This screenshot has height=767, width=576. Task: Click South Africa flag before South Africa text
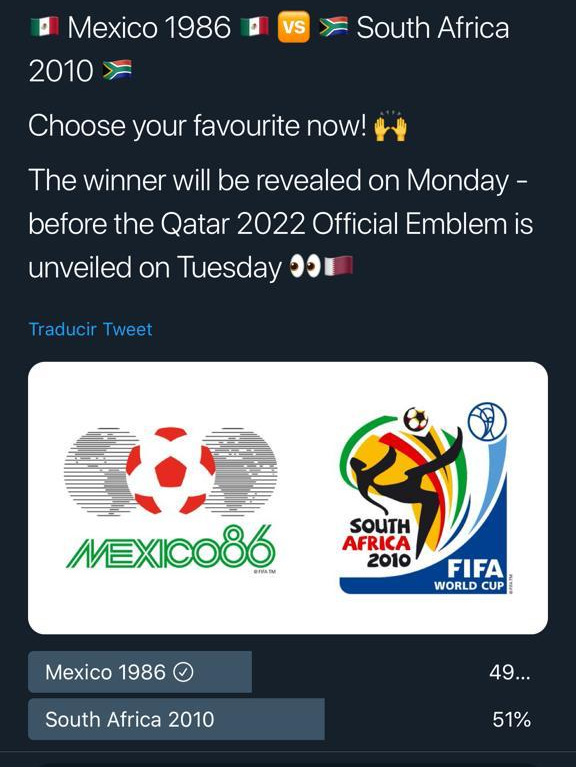pyautogui.click(x=333, y=27)
